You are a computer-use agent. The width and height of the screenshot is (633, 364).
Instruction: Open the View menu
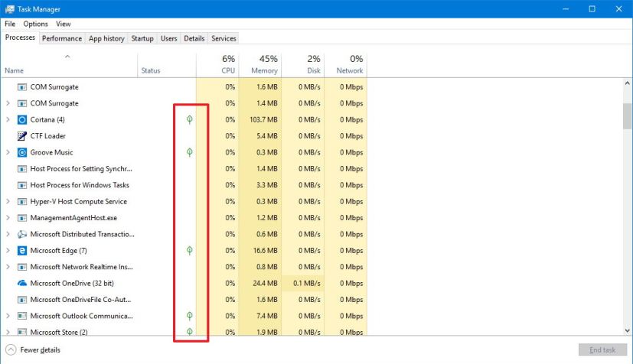coord(64,24)
